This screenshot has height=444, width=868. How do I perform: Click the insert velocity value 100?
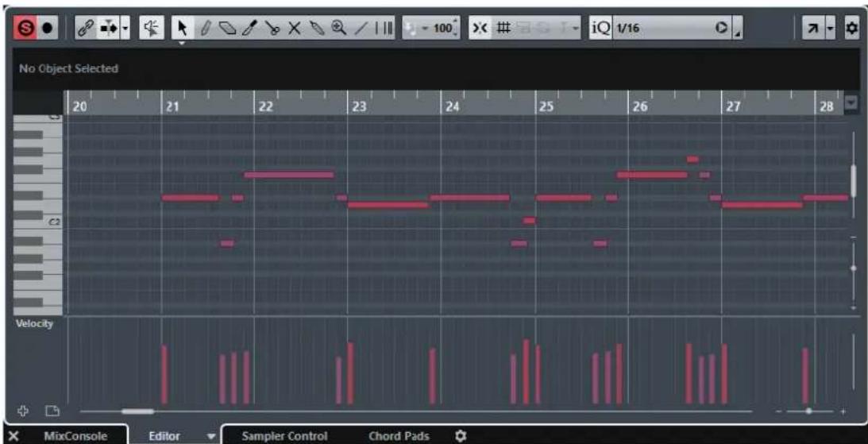pos(442,28)
